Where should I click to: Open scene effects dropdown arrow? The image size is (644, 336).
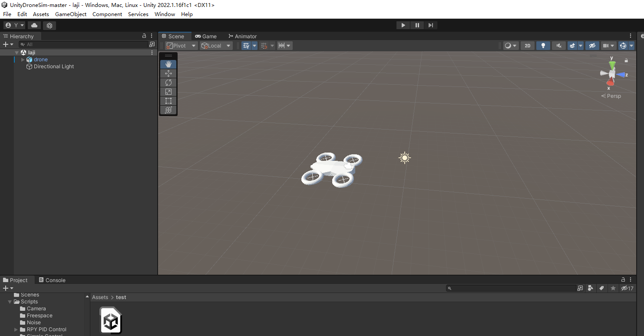pyautogui.click(x=581, y=46)
